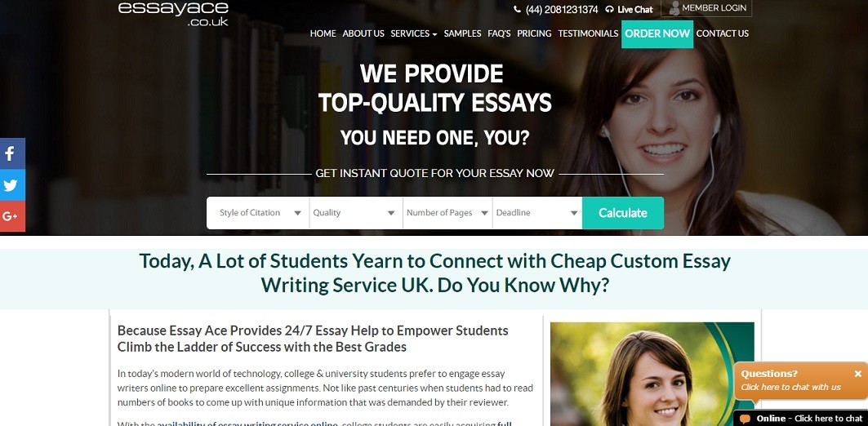Viewport: 868px width, 426px height.
Task: Expand the Quality dropdown
Action: 356,213
